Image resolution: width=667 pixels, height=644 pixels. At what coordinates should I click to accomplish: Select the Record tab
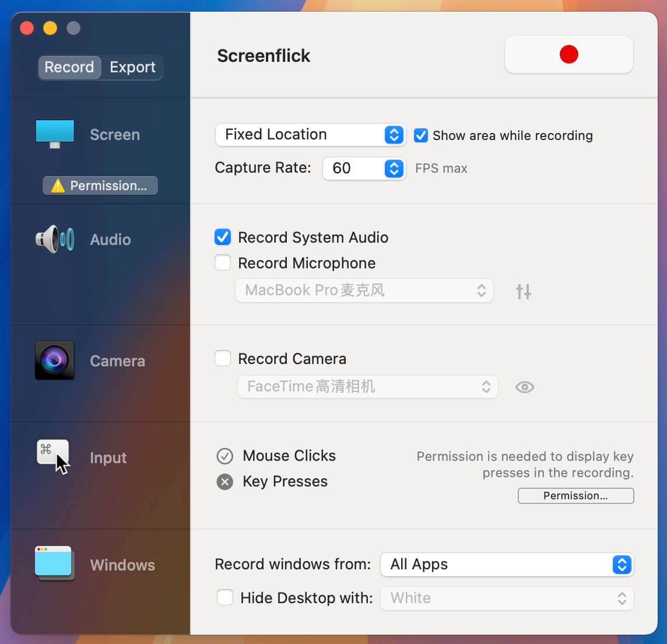point(69,67)
